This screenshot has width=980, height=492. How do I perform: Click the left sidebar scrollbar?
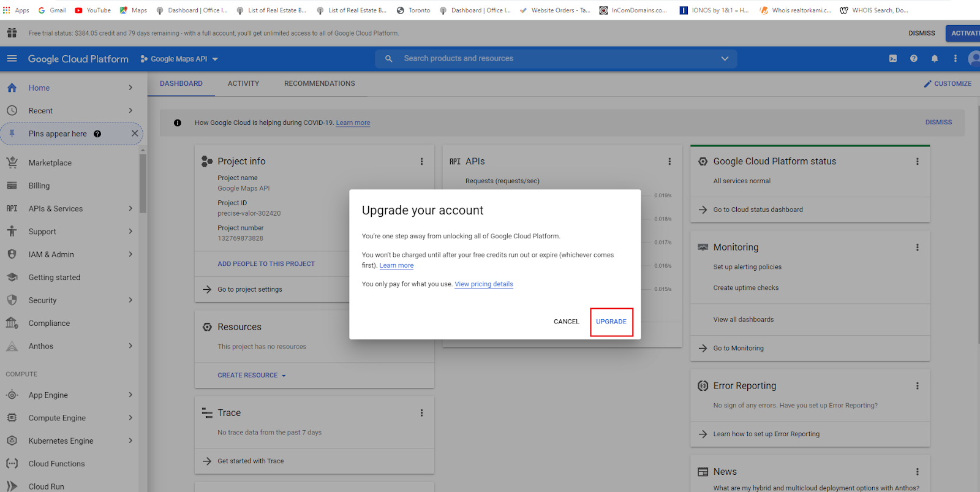143,184
